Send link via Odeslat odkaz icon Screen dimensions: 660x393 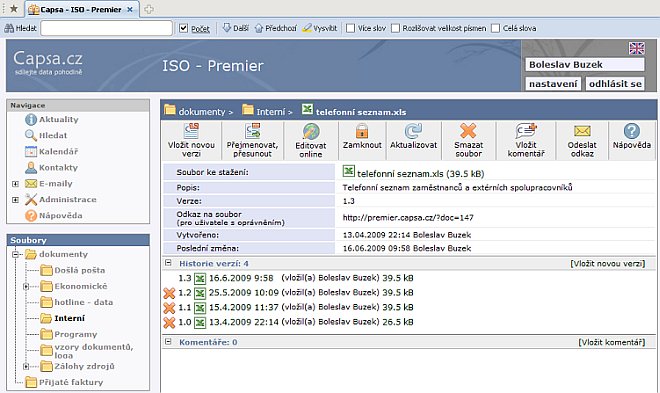point(582,131)
